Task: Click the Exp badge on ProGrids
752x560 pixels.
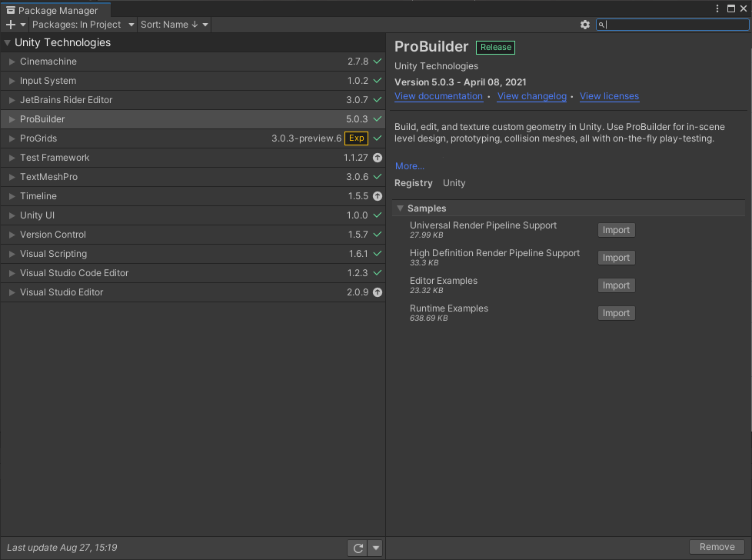Action: tap(356, 138)
